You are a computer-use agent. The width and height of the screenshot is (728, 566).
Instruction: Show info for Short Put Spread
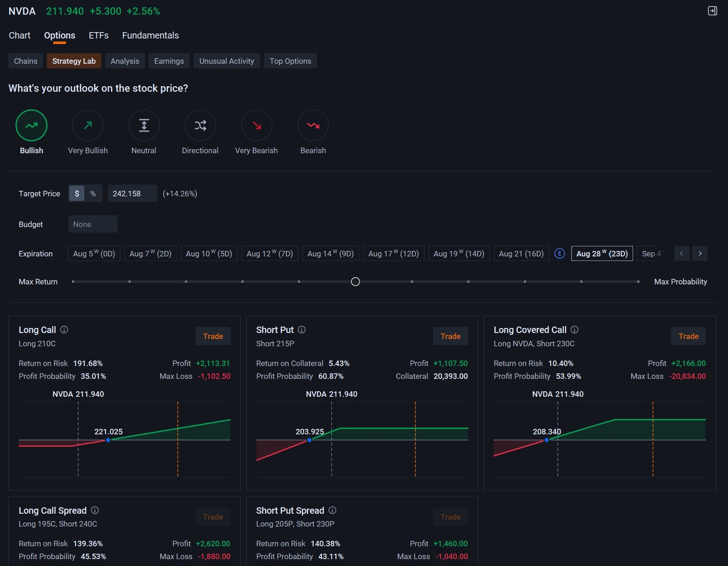pos(333,510)
